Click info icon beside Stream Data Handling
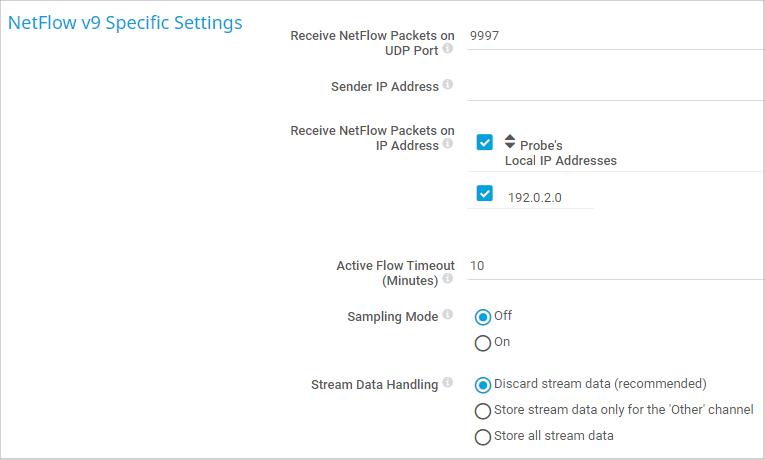This screenshot has width=765, height=460. point(448,382)
